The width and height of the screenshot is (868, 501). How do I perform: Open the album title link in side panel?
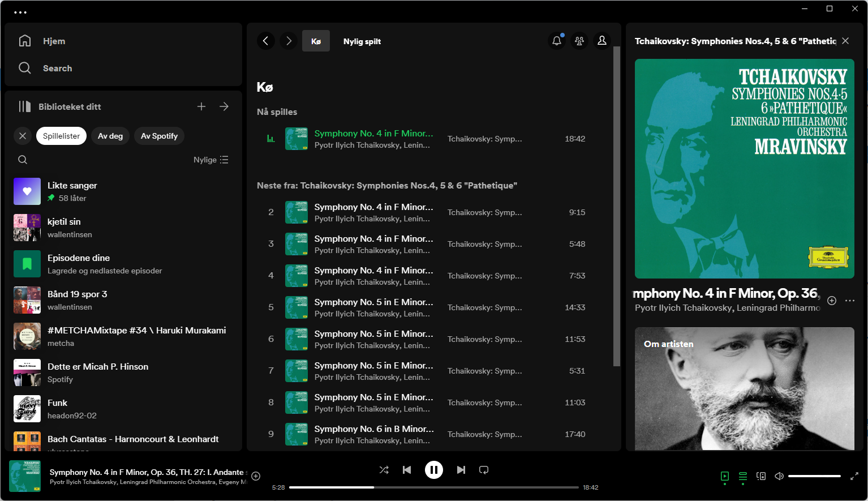(x=735, y=41)
